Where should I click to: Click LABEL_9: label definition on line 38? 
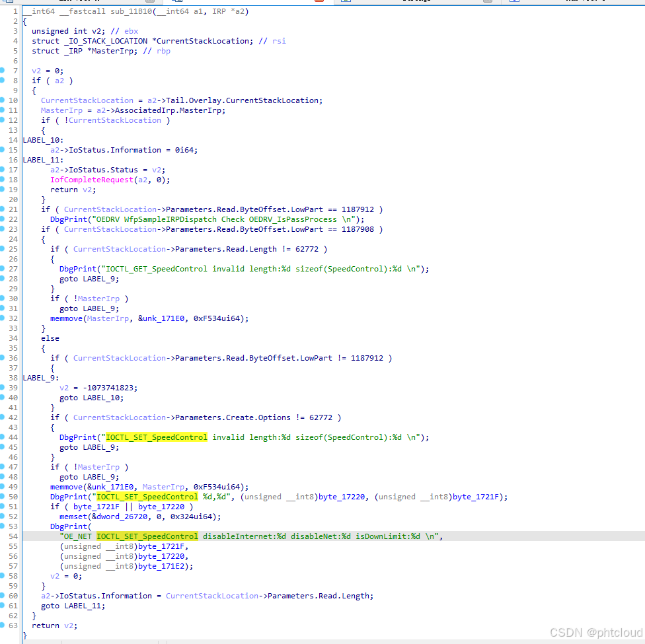(41, 378)
